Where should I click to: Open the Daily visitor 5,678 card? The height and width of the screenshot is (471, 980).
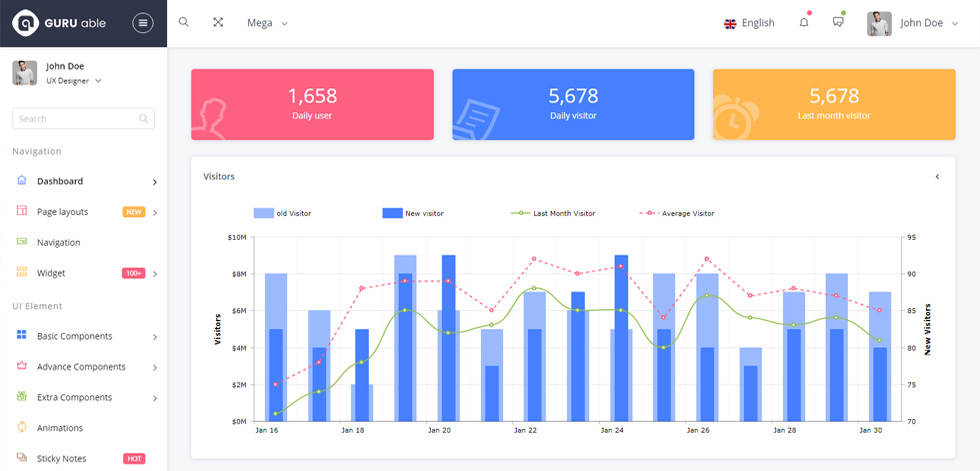tap(573, 104)
